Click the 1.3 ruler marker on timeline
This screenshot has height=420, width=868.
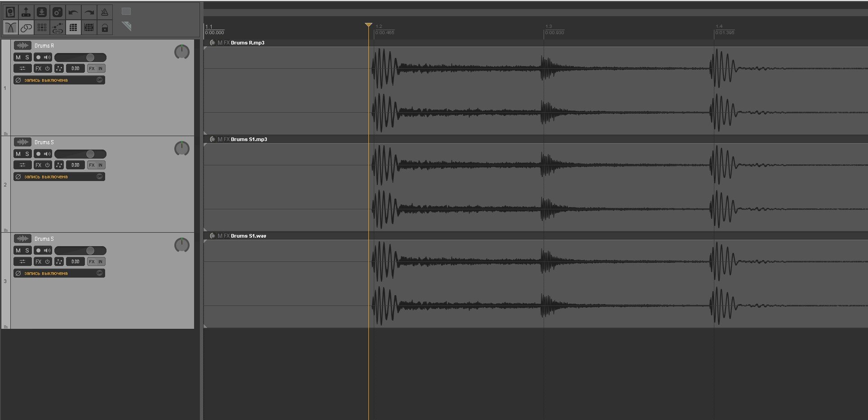(x=549, y=27)
